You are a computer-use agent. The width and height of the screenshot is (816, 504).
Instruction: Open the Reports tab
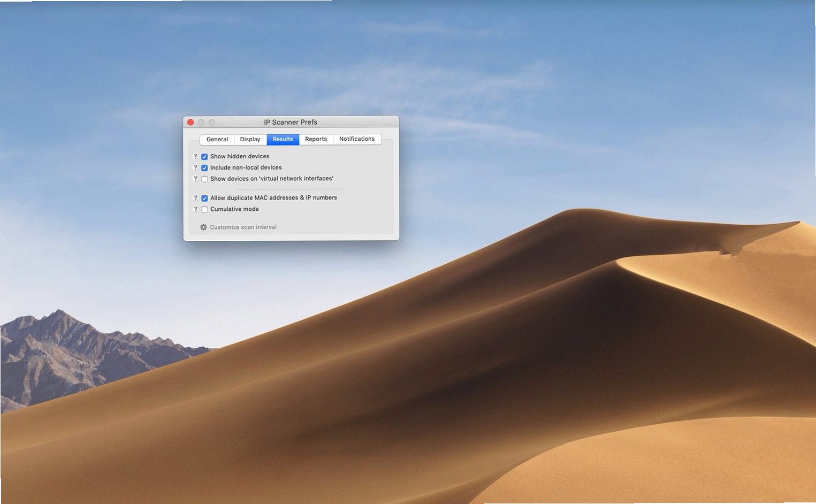[x=316, y=139]
